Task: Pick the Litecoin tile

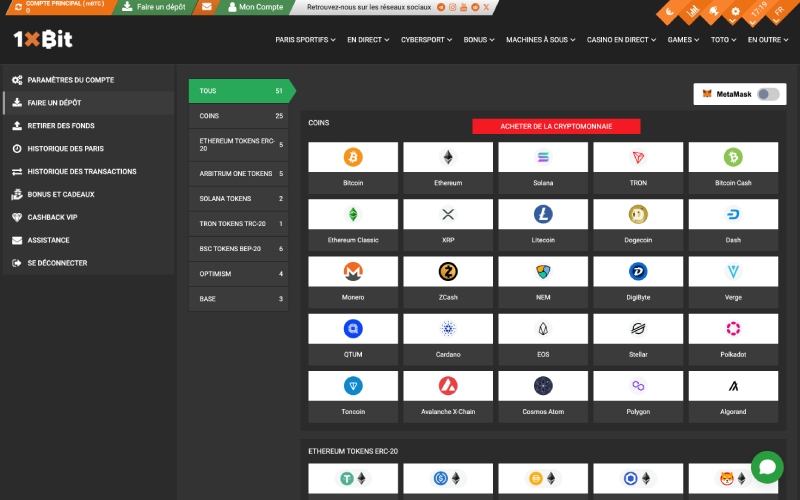Action: (543, 224)
